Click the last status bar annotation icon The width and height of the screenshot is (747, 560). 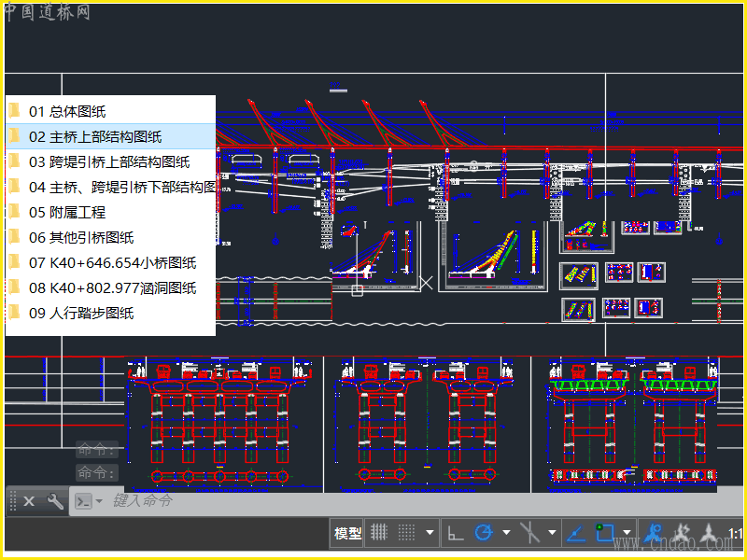point(709,532)
